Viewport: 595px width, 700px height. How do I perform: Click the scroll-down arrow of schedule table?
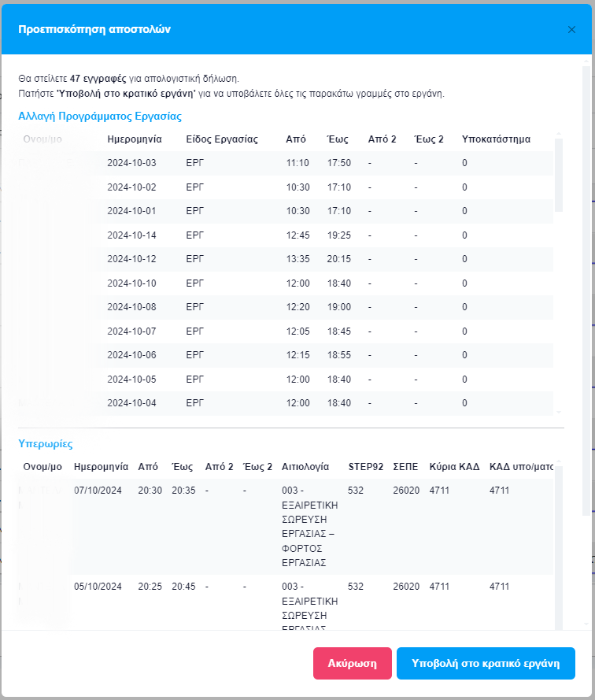click(559, 412)
